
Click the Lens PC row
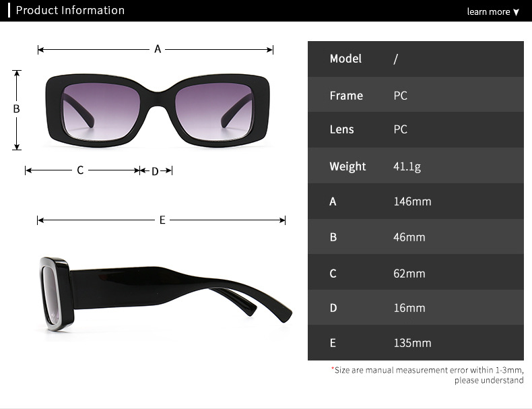point(415,129)
